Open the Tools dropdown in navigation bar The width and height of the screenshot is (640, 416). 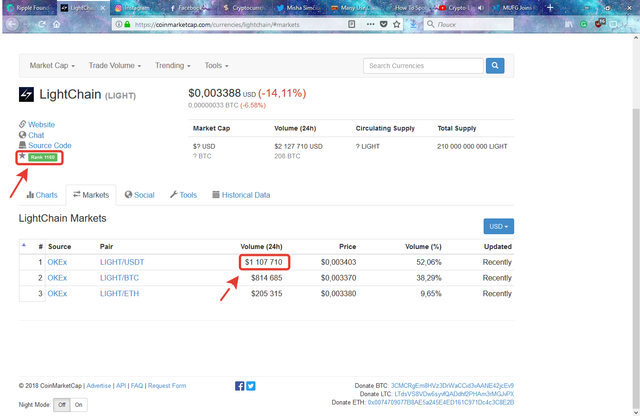point(216,66)
